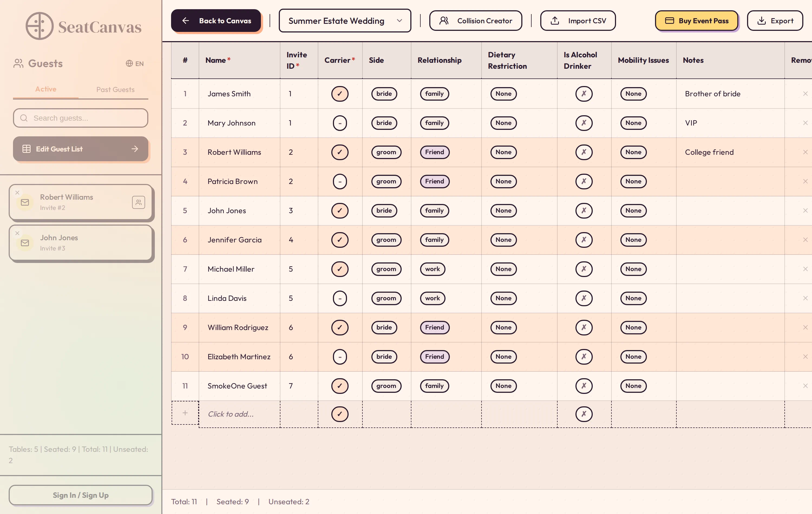Screen dimensions: 812x514
Task: Open side dropdown 'groom' for Robert Williams
Action: pos(386,152)
